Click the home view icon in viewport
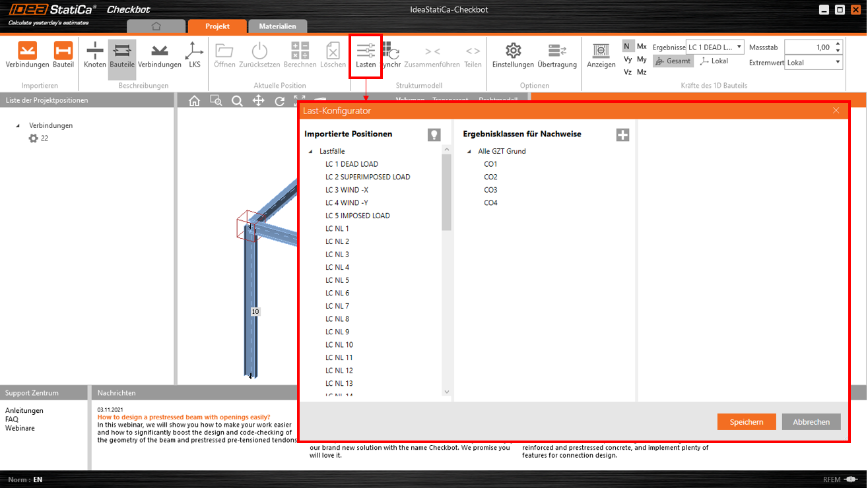This screenshot has width=868, height=488. 194,101
